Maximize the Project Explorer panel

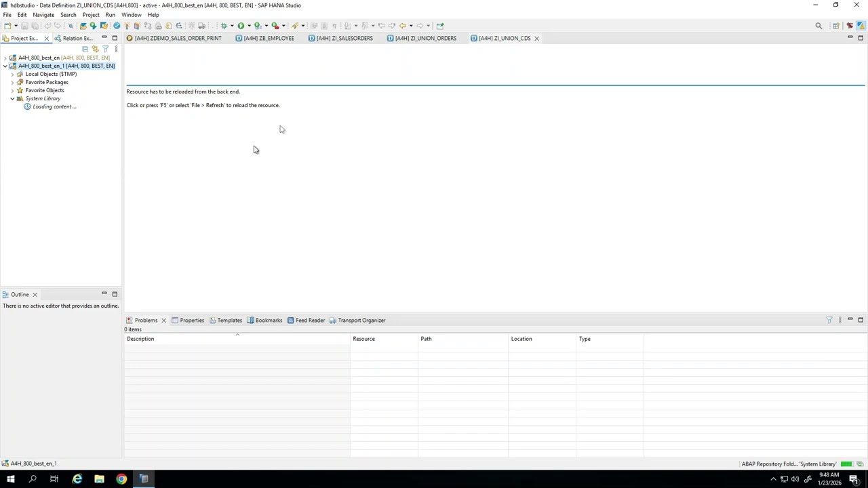tap(115, 37)
